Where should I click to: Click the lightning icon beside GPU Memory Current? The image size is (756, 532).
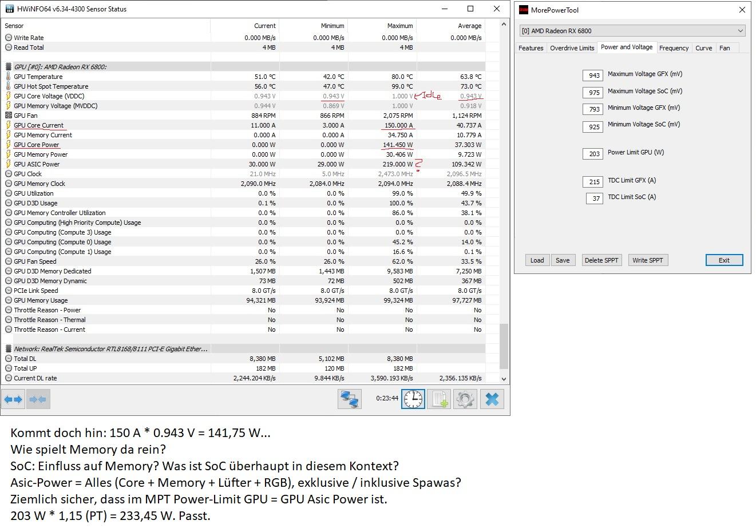9,135
